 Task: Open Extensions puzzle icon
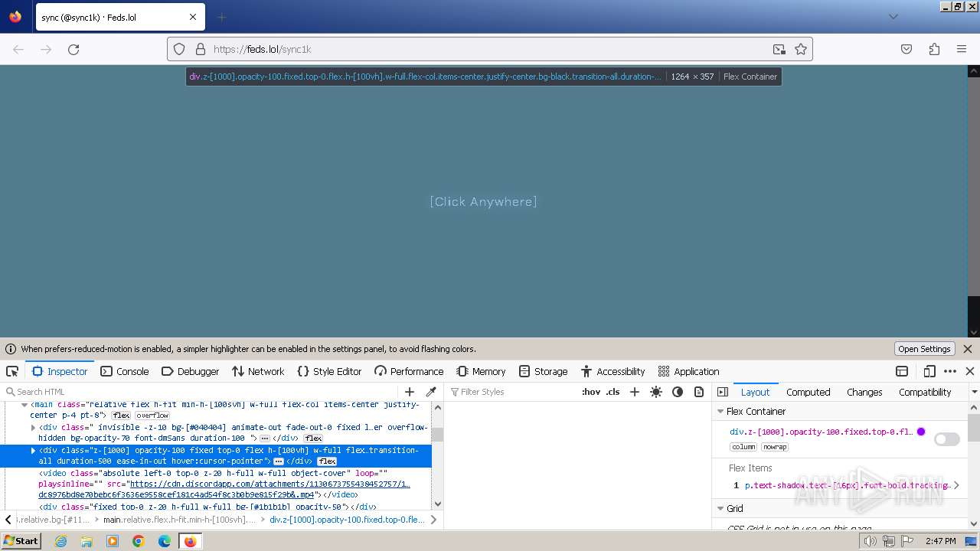point(934,49)
